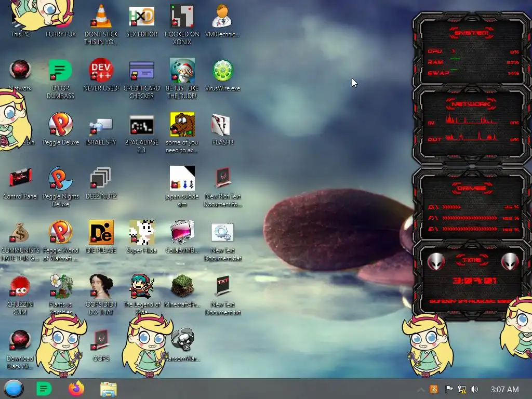Click the DRIVES gadget header
This screenshot has width=532, height=399.
coord(472,188)
